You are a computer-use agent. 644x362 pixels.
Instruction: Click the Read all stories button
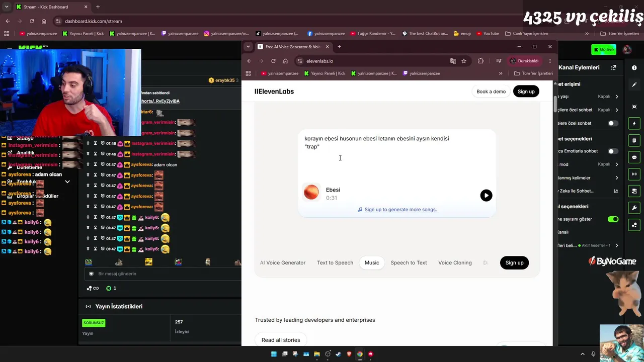point(281,340)
